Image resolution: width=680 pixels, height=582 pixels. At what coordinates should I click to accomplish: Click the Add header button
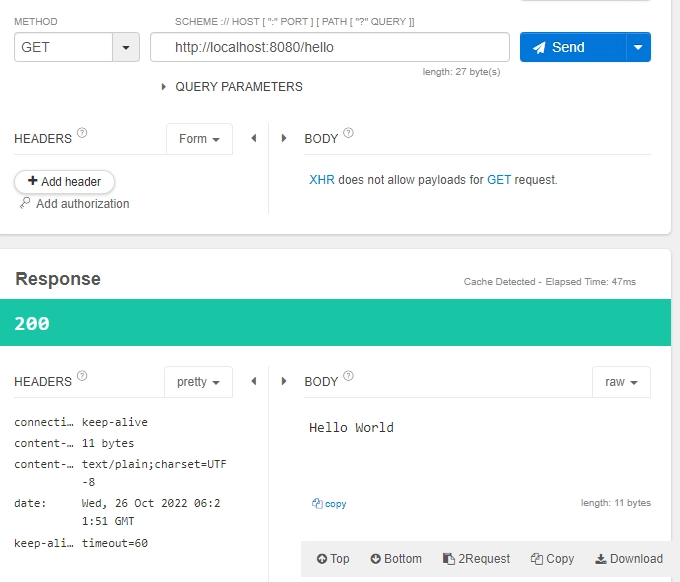[x=65, y=181]
